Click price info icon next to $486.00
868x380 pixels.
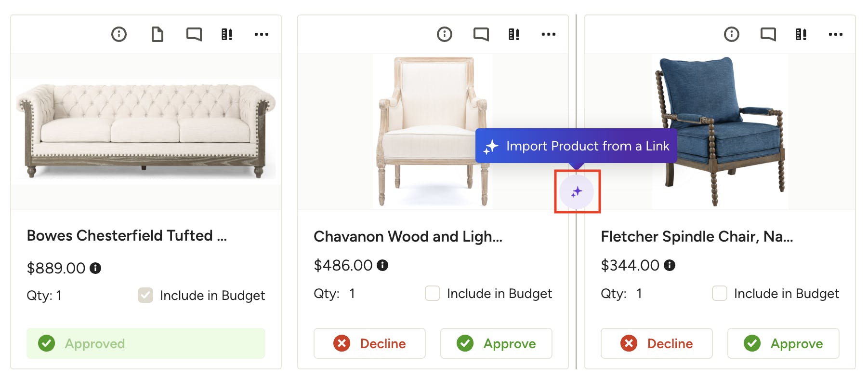[382, 265]
